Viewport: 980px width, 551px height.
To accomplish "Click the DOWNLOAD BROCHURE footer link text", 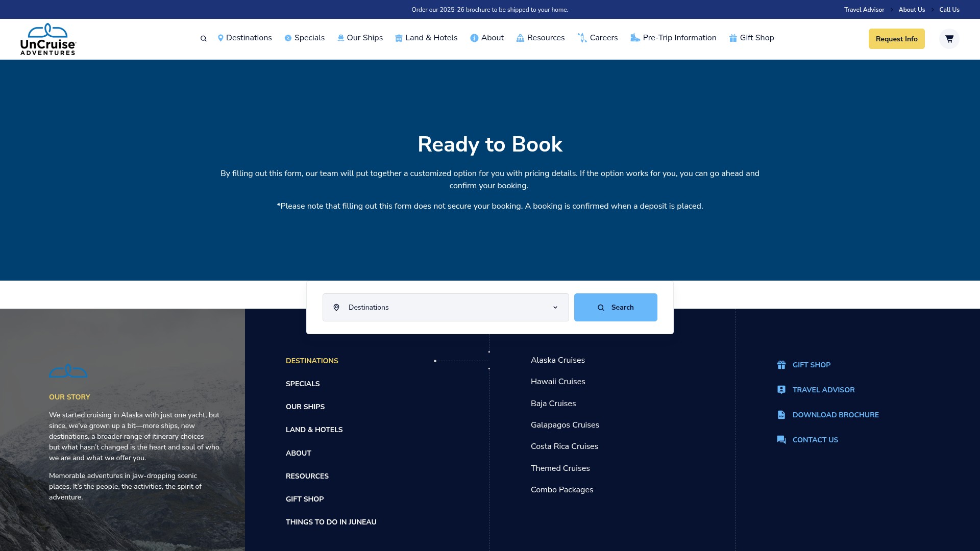I will (836, 415).
